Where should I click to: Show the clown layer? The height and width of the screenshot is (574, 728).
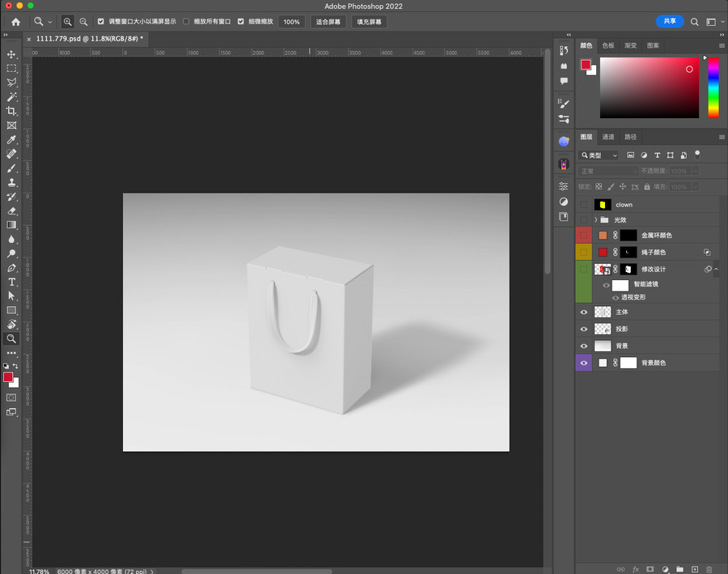(583, 205)
